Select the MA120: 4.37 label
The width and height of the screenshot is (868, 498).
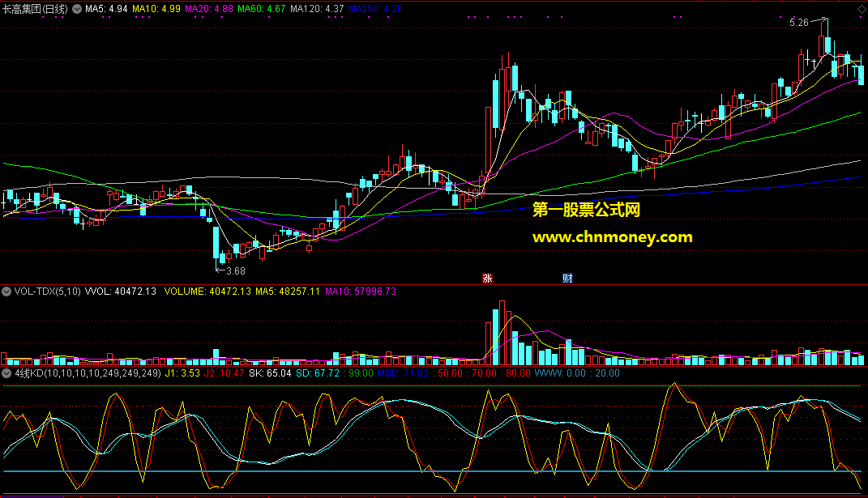coord(317,9)
